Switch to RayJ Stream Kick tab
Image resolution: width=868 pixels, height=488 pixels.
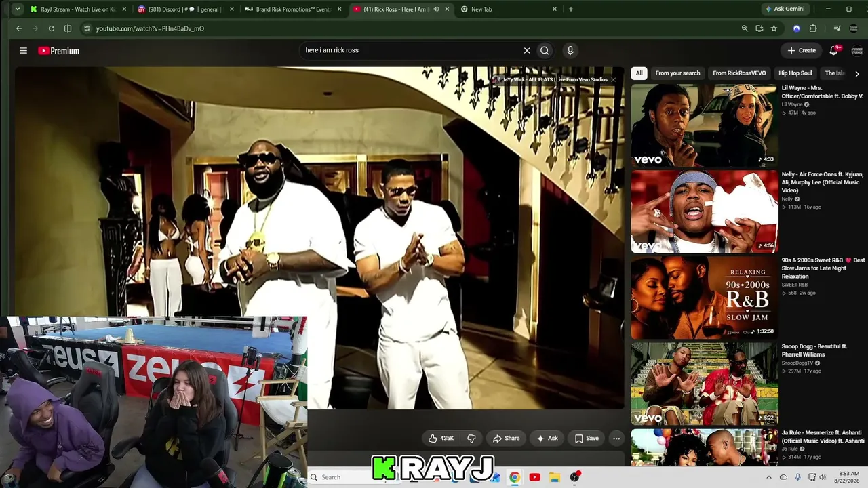(79, 9)
